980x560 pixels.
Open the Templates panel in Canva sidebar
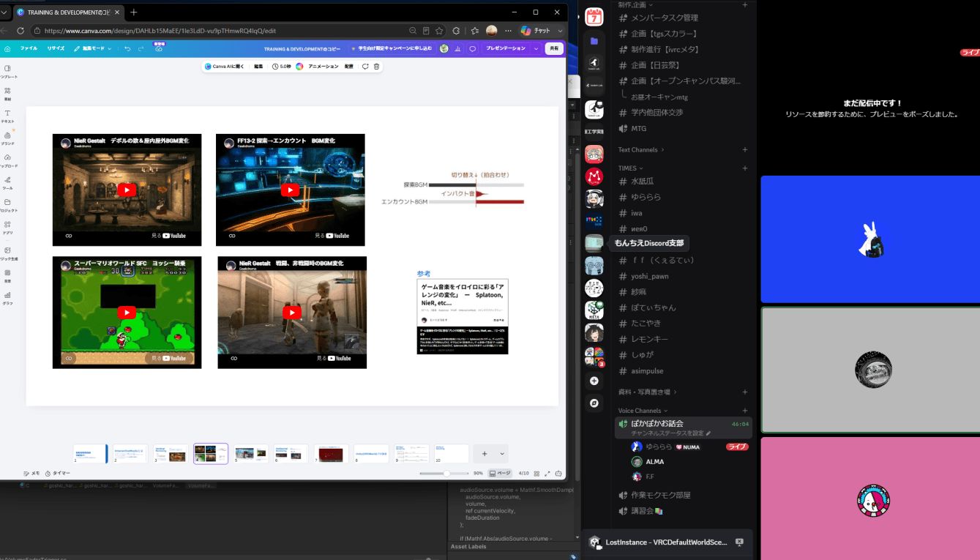coord(7,71)
